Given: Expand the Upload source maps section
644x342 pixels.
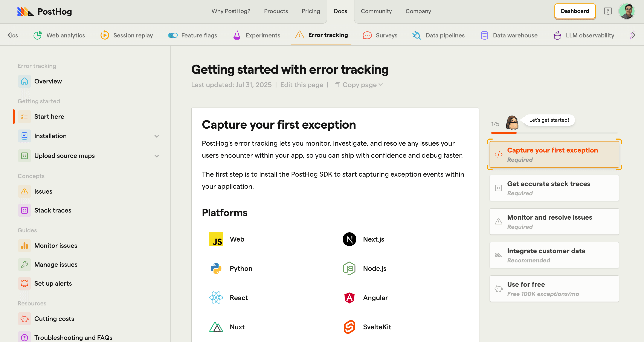Looking at the screenshot, I should tap(157, 156).
